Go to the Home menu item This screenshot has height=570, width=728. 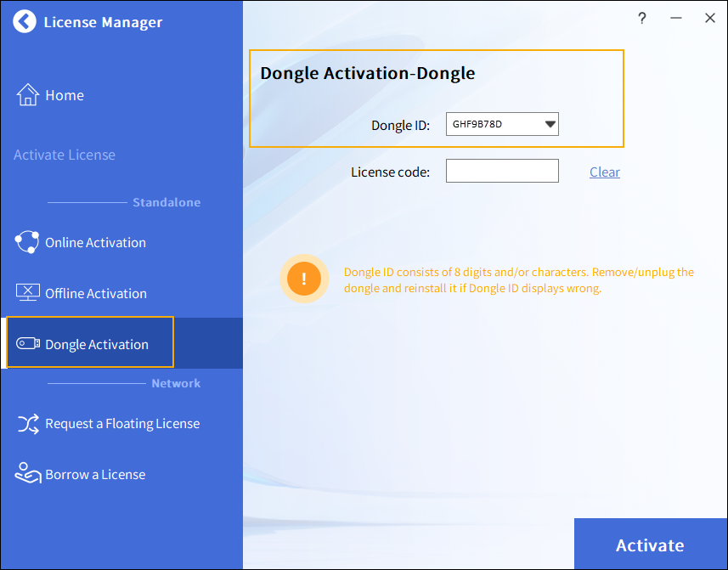pos(65,95)
